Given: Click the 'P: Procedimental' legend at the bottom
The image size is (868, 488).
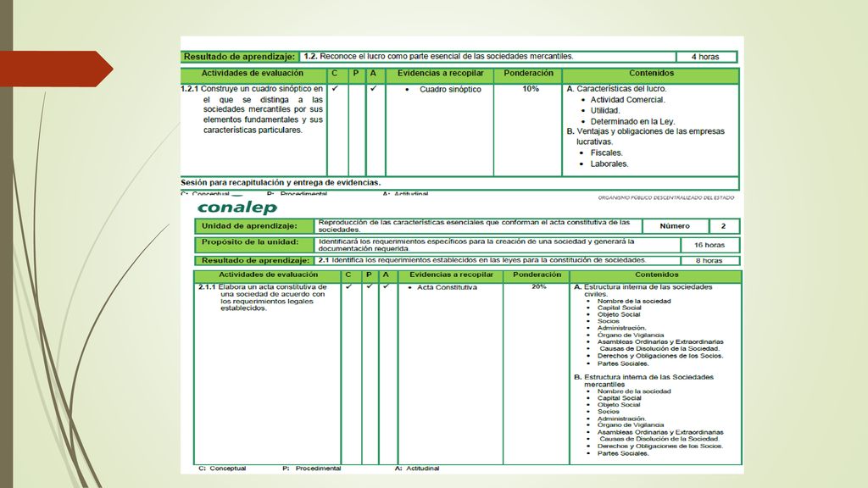Looking at the screenshot, I should pyautogui.click(x=312, y=468).
